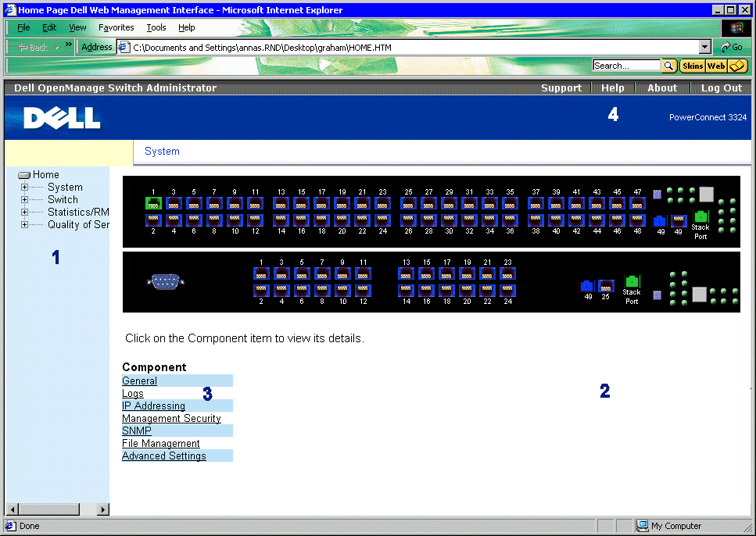Open the About link in the header
The image size is (756, 536).
[662, 88]
